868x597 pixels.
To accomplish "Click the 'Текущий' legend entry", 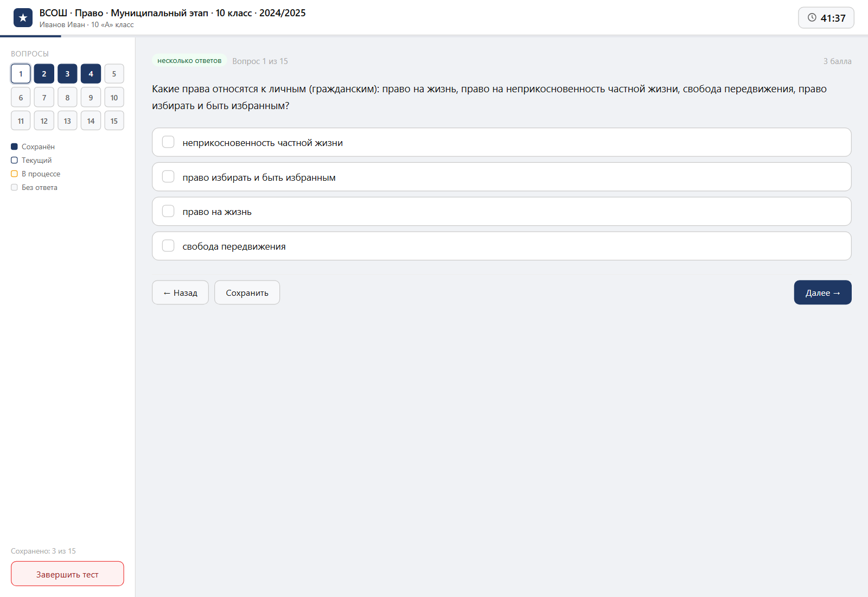I will click(x=31, y=160).
